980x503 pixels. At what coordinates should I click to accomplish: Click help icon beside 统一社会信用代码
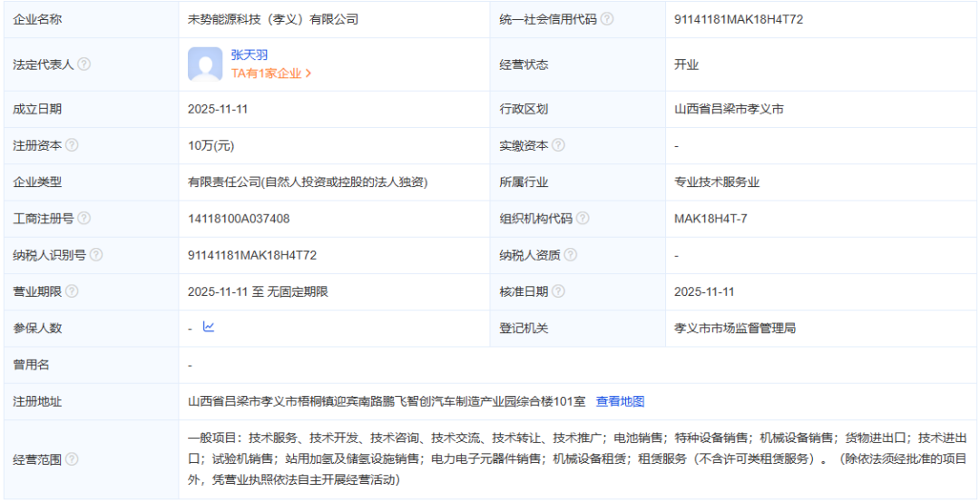tap(607, 19)
